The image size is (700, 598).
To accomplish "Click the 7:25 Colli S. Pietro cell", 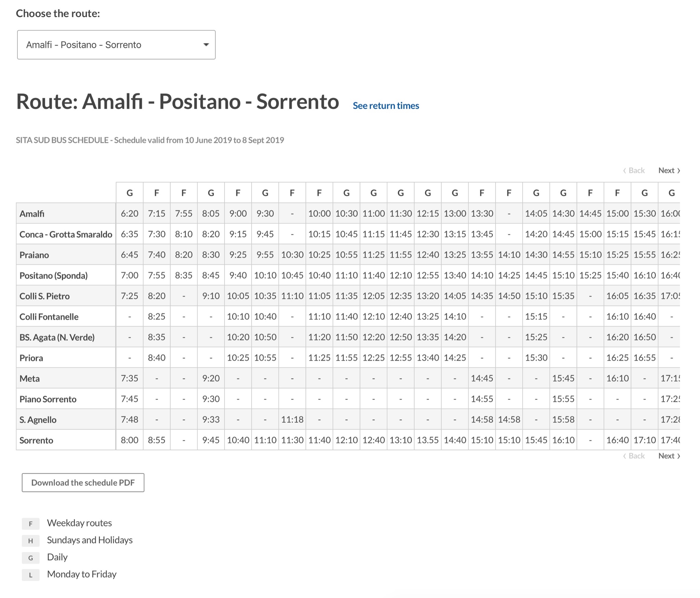I will [130, 296].
